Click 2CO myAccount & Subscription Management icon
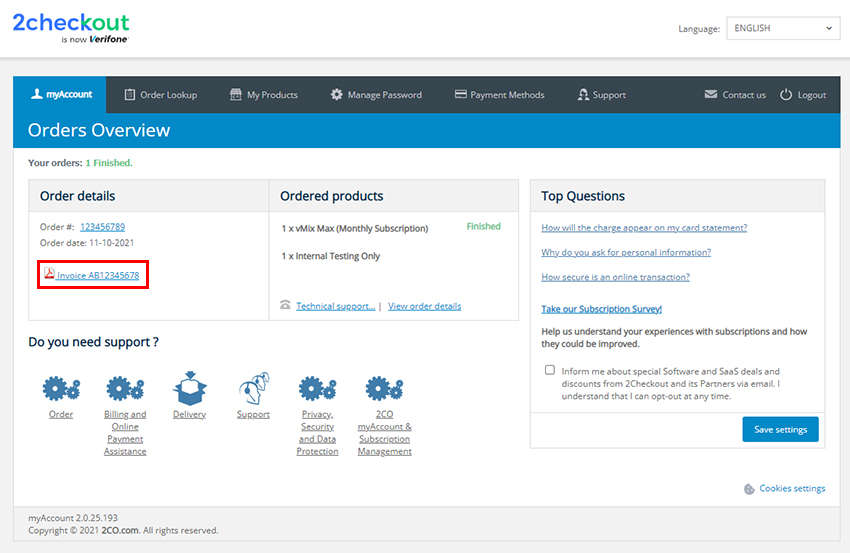The width and height of the screenshot is (850, 553). pyautogui.click(x=384, y=387)
